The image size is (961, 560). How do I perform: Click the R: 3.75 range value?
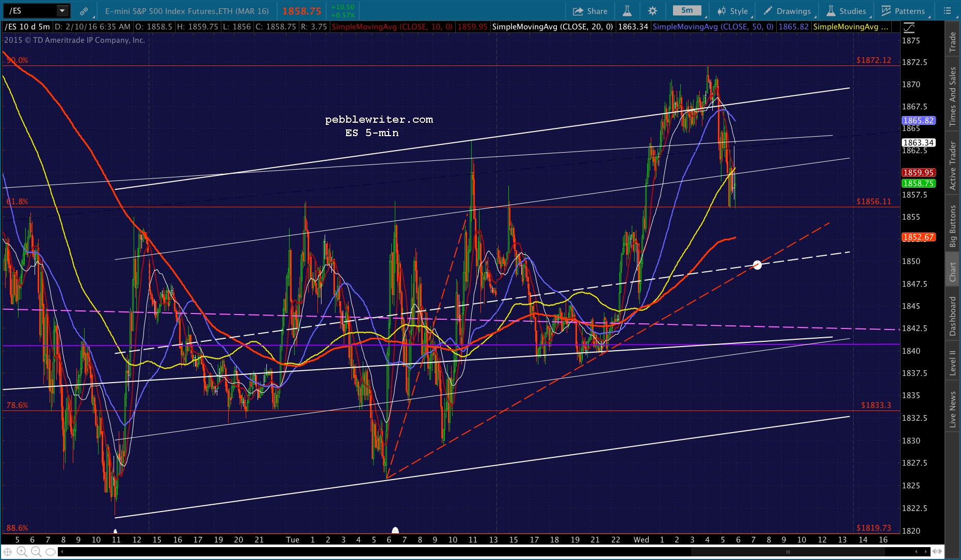click(x=314, y=27)
